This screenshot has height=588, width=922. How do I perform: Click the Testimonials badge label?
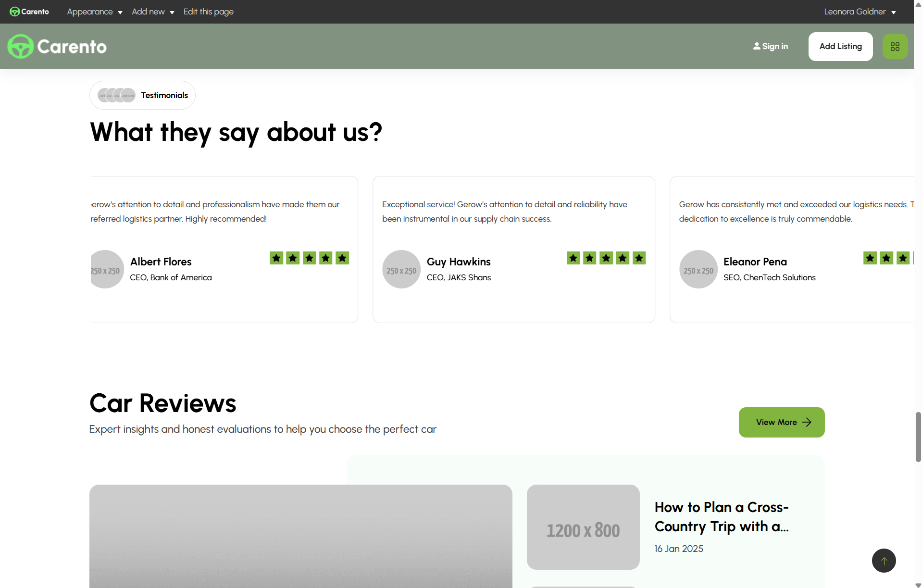tap(164, 95)
